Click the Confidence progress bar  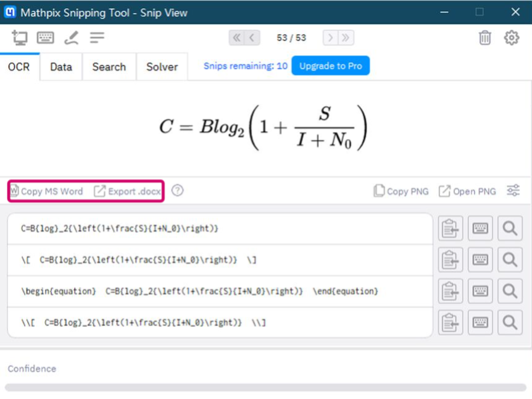coord(266,387)
